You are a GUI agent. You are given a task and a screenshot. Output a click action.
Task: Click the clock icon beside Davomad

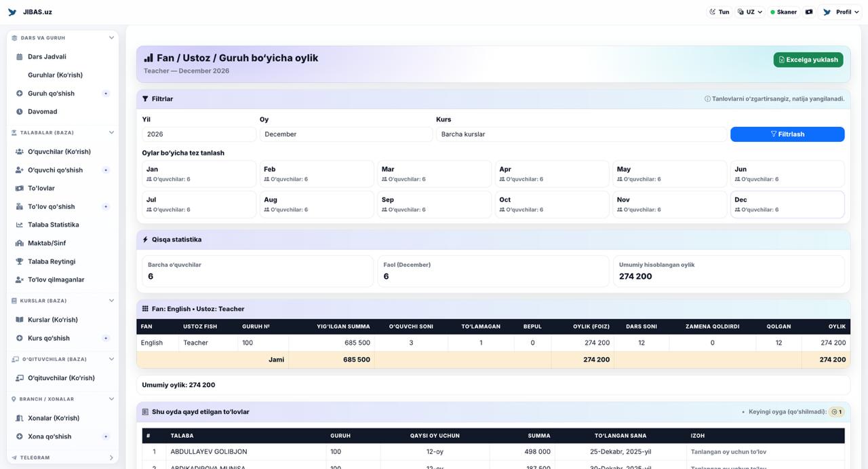coord(20,112)
